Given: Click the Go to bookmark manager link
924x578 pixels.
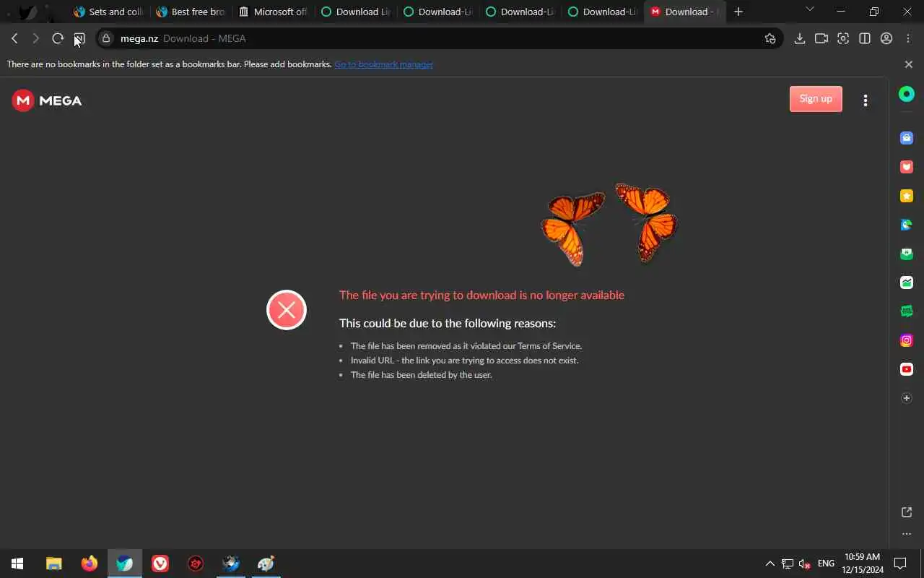Looking at the screenshot, I should [383, 64].
